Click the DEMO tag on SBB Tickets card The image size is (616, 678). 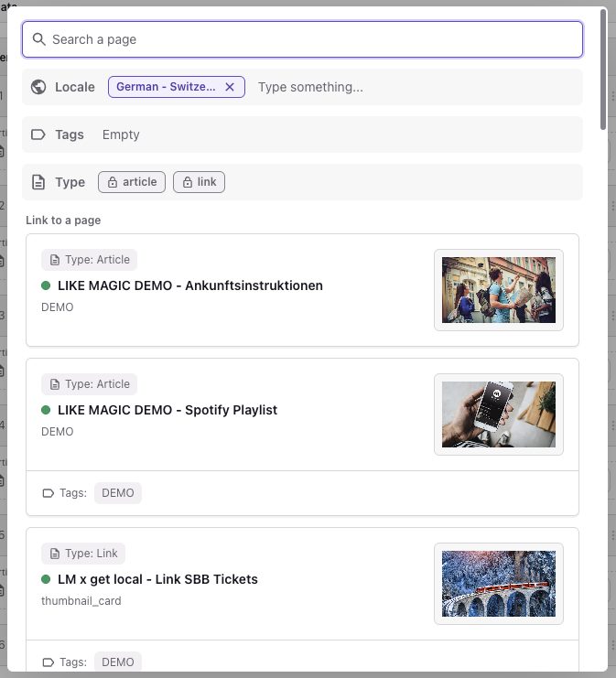click(x=118, y=662)
